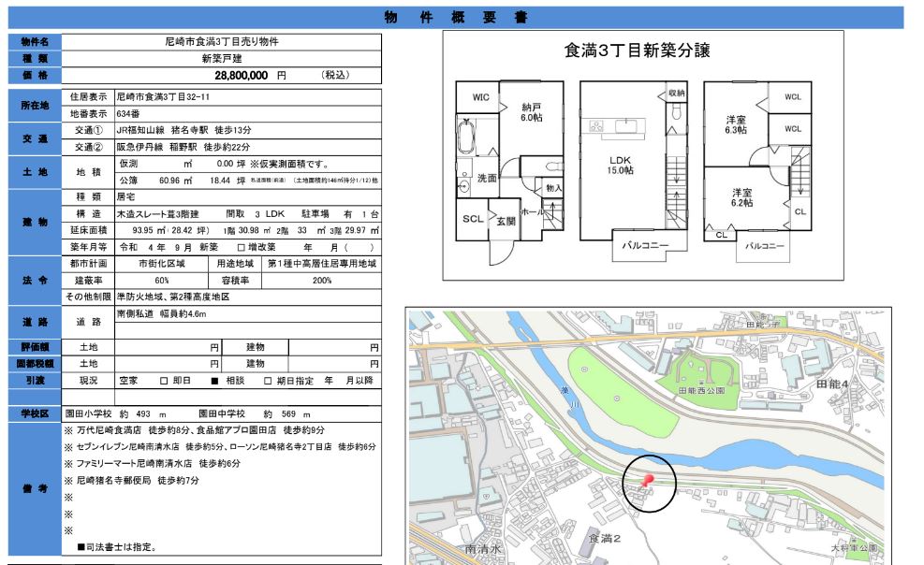Click the bathtub symbol in the floor plan
Image resolution: width=924 pixels, height=565 pixels.
tap(466, 137)
